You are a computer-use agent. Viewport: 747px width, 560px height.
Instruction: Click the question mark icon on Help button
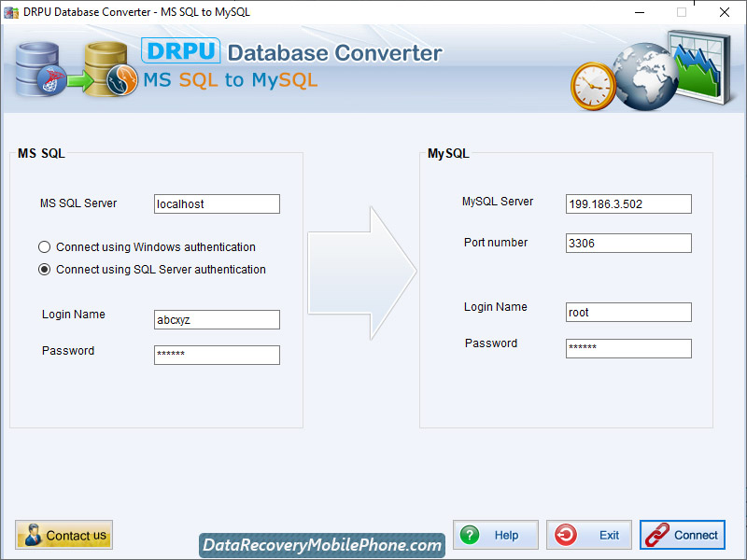(470, 535)
